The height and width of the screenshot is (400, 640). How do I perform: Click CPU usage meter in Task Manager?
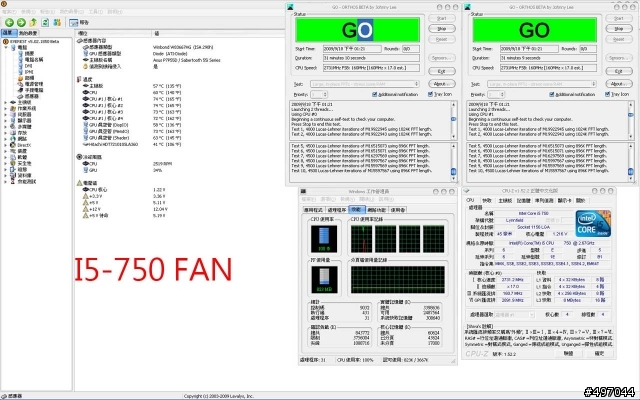click(x=324, y=239)
